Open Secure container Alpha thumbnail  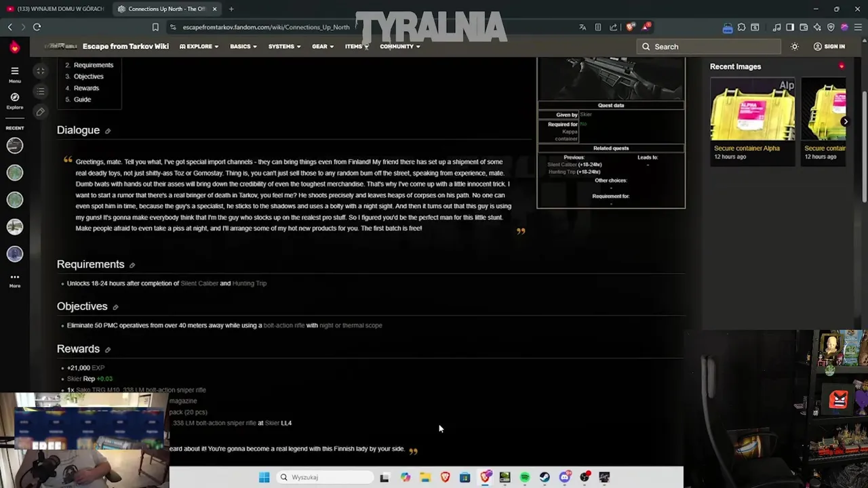coord(752,110)
